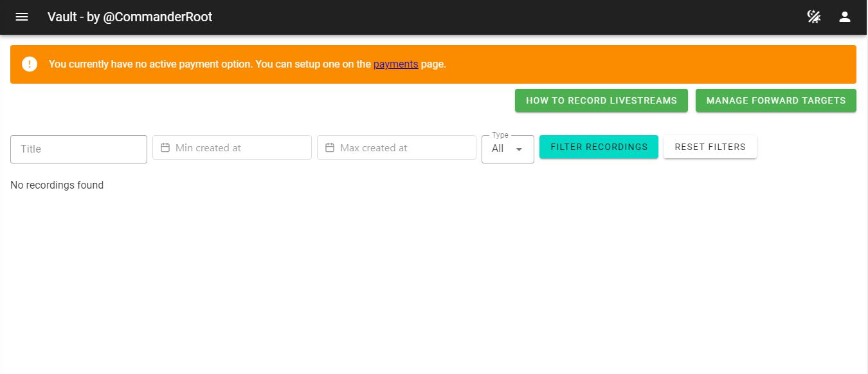Click calendar icon in Max created at
Viewport: 868px width, 374px height.
click(329, 147)
